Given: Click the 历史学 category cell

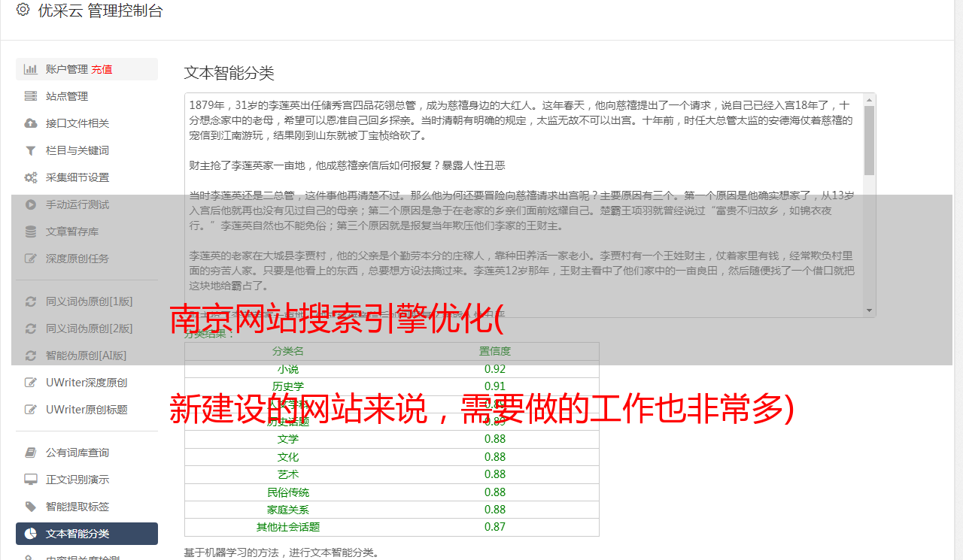Looking at the screenshot, I should [288, 386].
